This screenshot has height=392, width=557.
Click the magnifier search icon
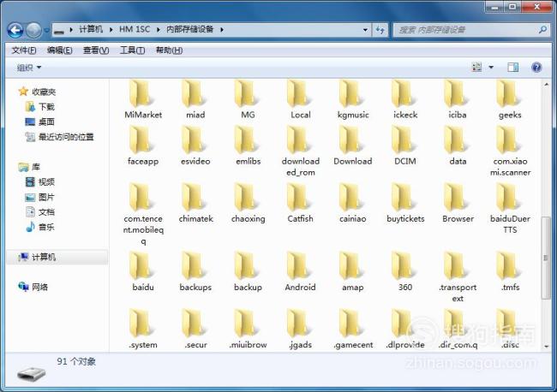(542, 30)
